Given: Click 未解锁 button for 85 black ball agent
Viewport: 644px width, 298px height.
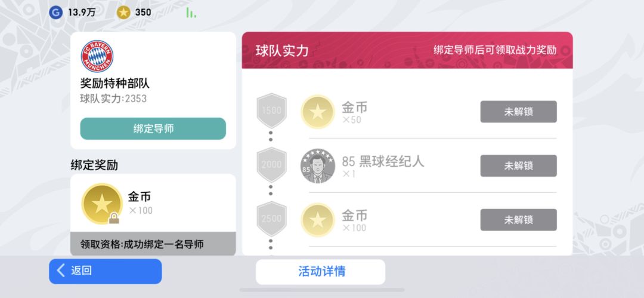Looking at the screenshot, I should click(x=518, y=165).
